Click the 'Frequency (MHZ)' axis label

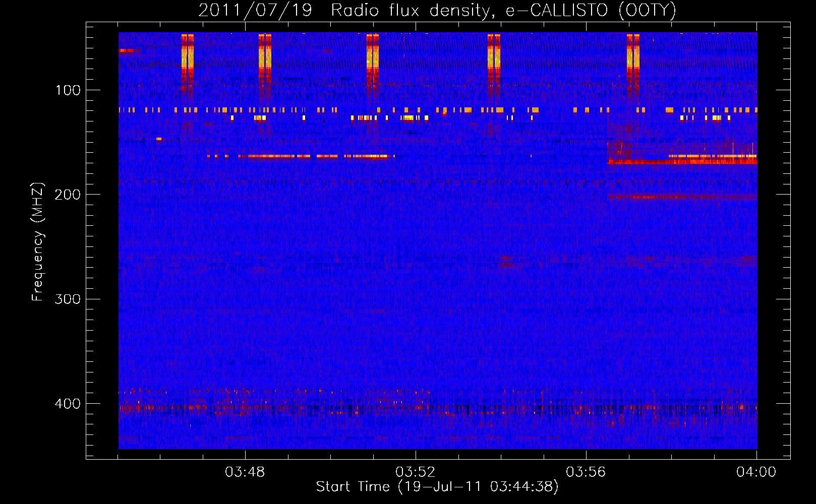coord(37,242)
